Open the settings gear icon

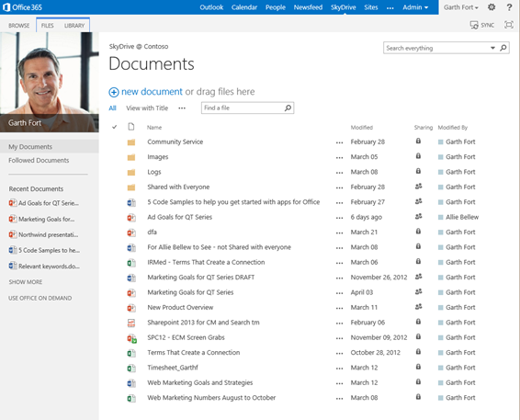click(x=492, y=7)
